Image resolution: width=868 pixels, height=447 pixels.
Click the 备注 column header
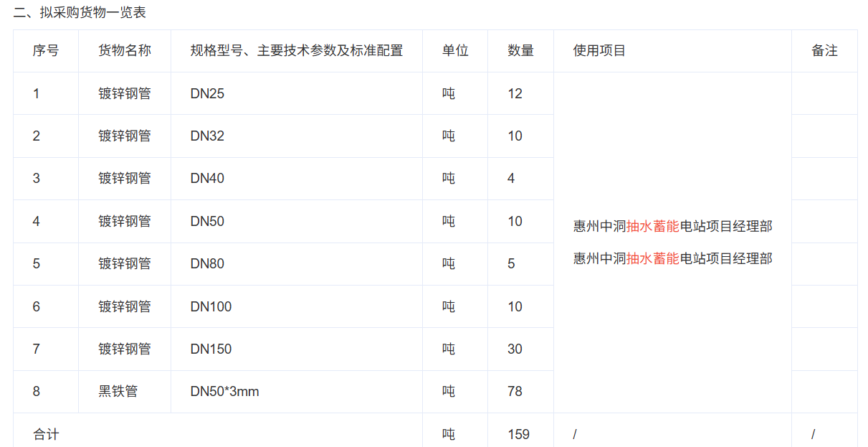[824, 51]
